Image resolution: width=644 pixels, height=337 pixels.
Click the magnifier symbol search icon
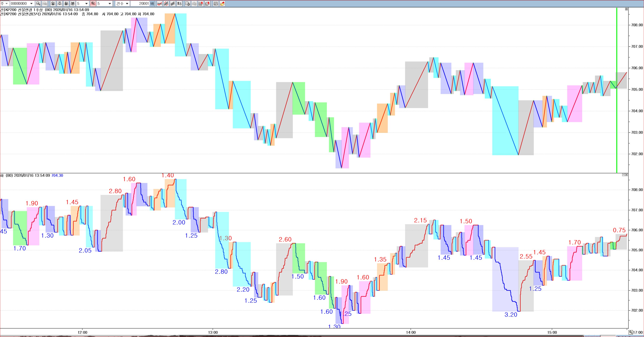tap(38, 4)
